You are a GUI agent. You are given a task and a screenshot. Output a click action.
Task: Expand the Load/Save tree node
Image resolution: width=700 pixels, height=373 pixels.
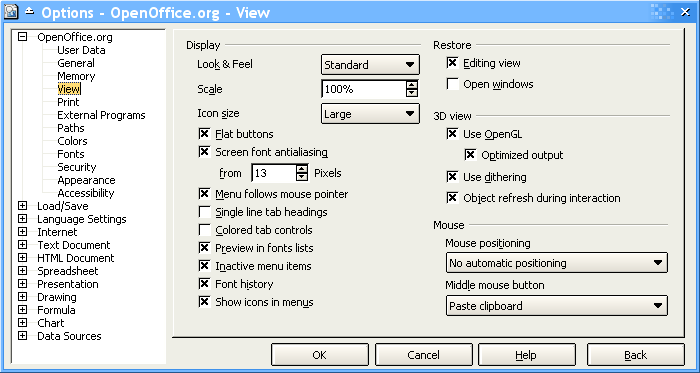click(22, 206)
